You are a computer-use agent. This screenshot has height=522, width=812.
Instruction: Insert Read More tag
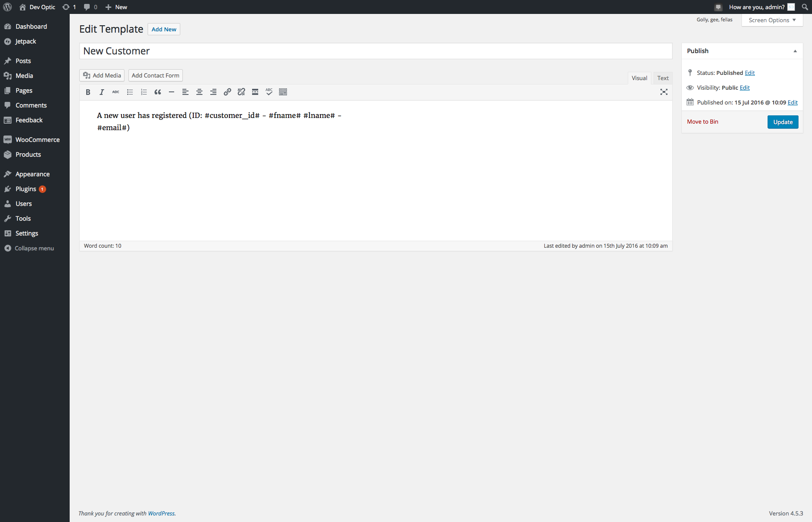255,92
